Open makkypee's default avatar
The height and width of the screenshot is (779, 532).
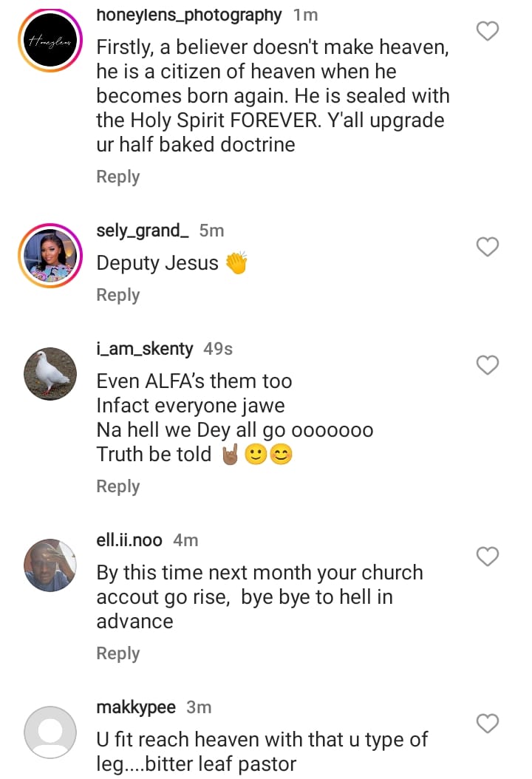pyautogui.click(x=50, y=732)
